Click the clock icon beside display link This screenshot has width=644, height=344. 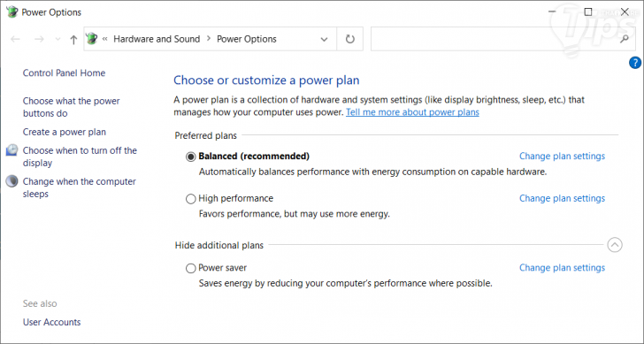[11, 150]
